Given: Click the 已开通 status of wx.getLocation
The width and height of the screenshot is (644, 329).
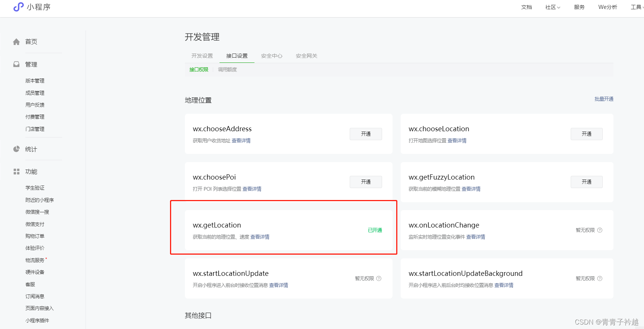Looking at the screenshot, I should point(375,230).
